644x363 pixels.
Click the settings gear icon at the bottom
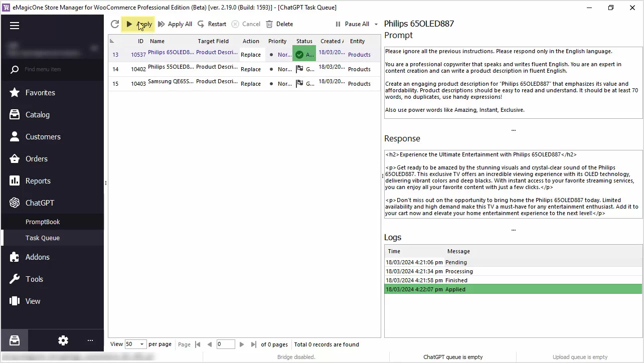63,340
